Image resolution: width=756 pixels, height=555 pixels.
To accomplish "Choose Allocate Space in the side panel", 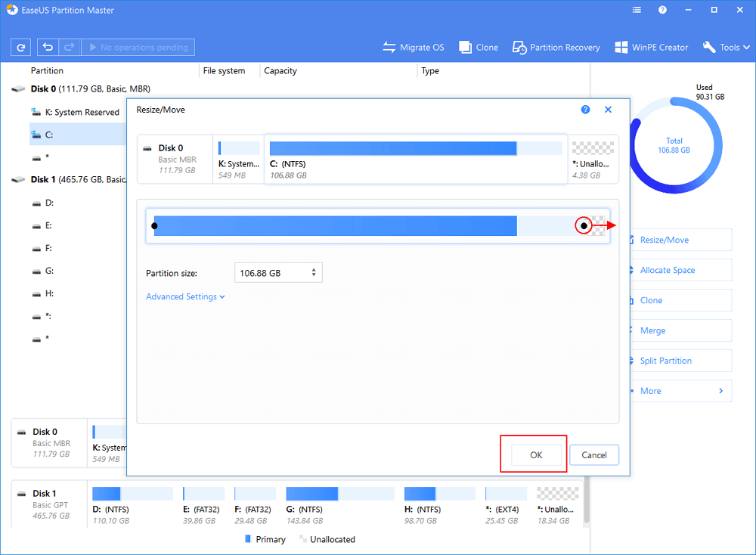I will click(x=680, y=270).
